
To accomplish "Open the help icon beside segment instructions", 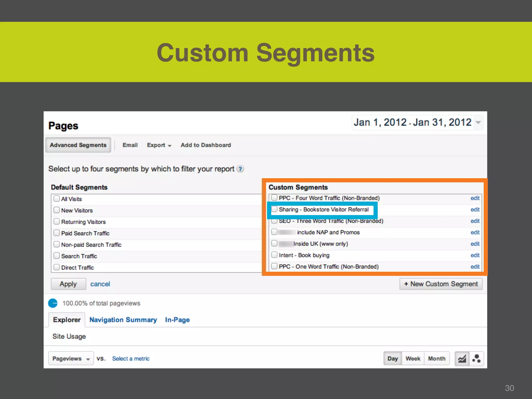I will 241,169.
